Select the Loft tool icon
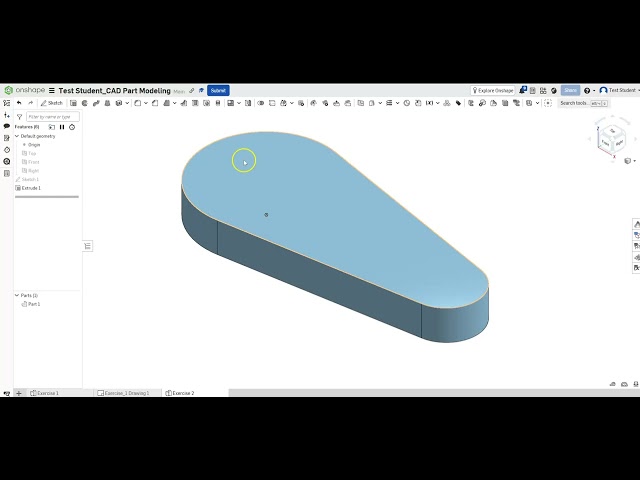Screen dimensions: 640x480 [107, 103]
